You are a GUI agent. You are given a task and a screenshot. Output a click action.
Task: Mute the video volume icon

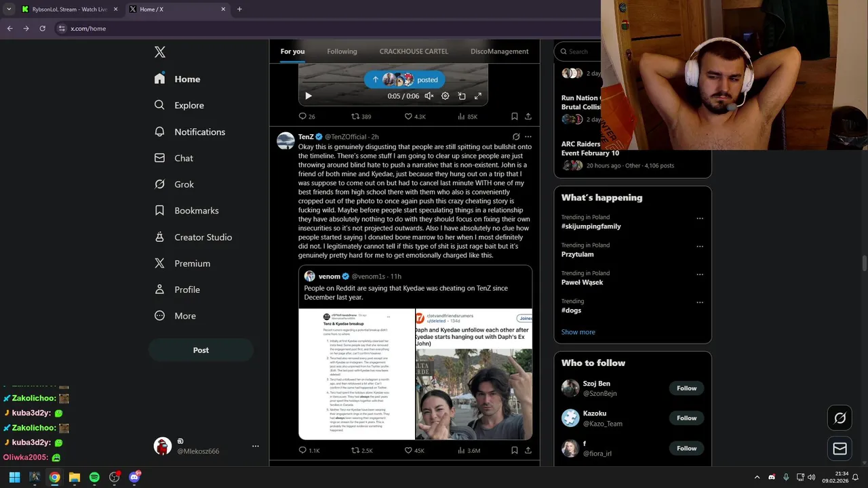click(429, 96)
